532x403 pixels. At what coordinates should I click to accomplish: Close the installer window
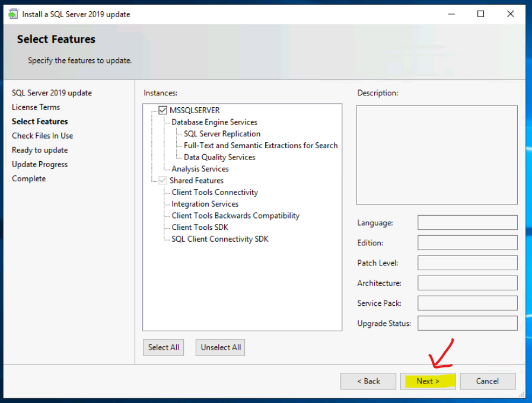(510, 14)
